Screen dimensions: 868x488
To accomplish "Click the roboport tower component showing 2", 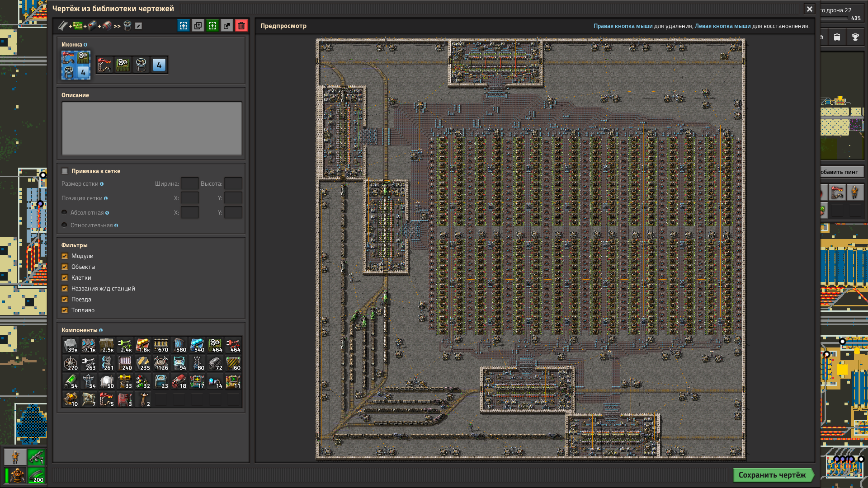I will [143, 399].
